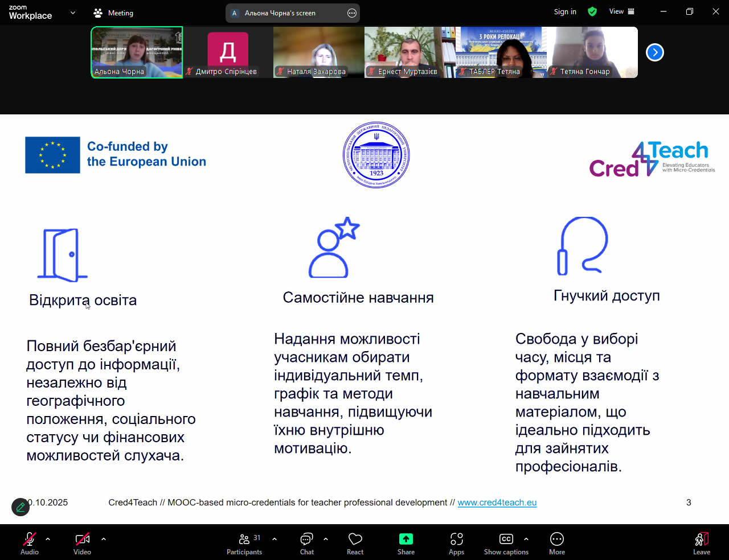This screenshot has height=560, width=729.
Task: Open the Zoom Workplace dropdown arrow
Action: [x=73, y=13]
